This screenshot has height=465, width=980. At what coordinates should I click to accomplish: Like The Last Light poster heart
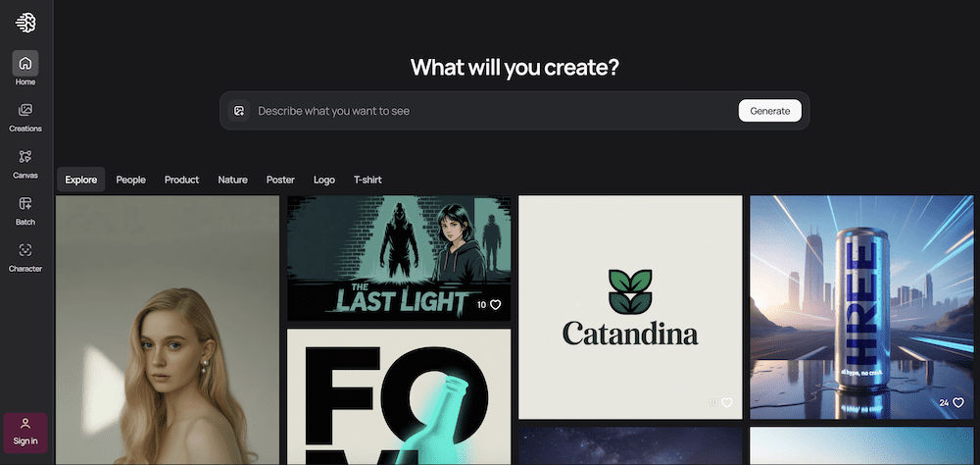[496, 305]
